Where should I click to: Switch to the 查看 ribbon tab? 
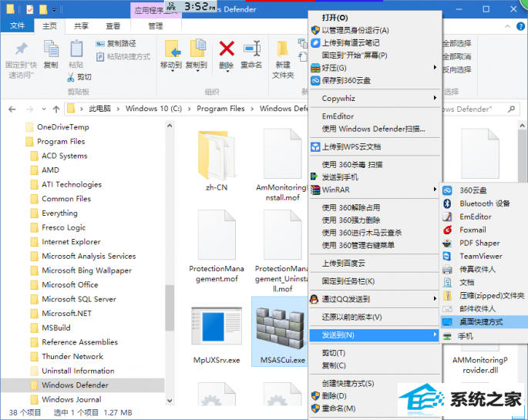(113, 26)
